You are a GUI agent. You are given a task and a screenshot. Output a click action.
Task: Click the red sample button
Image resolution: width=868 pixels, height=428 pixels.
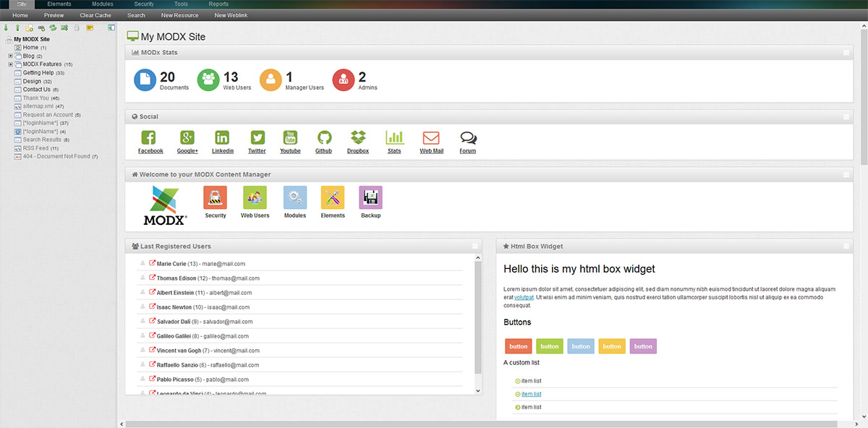[519, 346]
